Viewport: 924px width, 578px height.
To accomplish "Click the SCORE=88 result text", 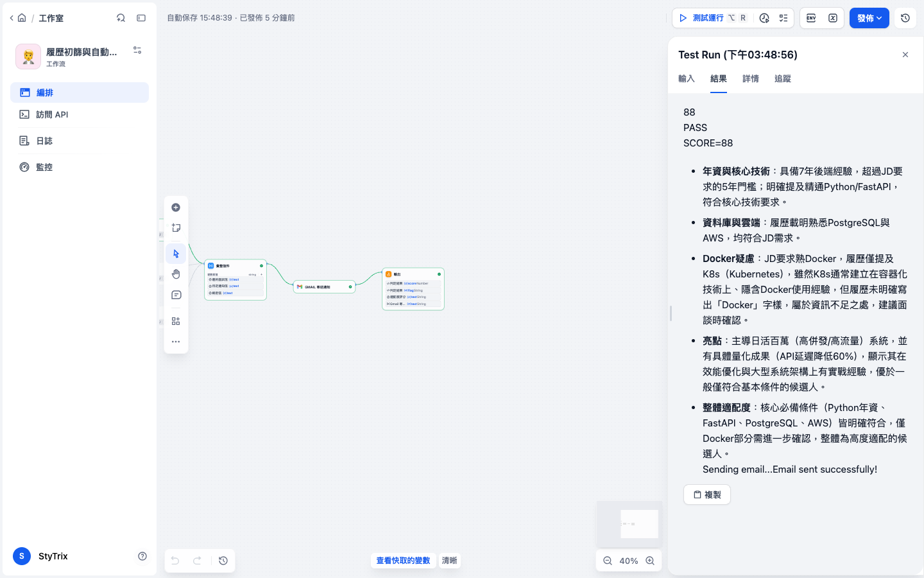I will tap(708, 143).
